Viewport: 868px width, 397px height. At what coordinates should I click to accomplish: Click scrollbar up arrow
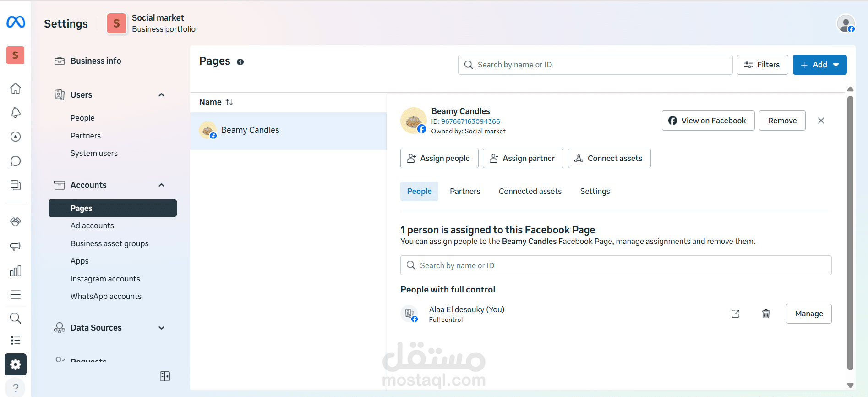click(850, 89)
